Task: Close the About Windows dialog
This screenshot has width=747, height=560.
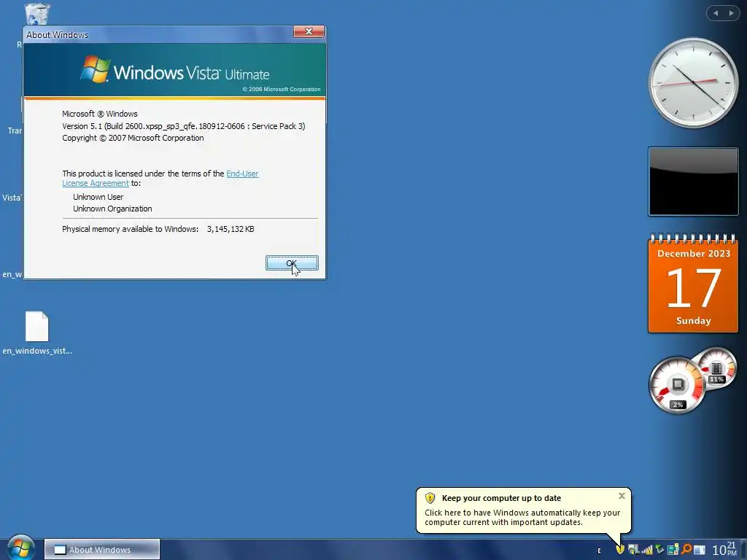Action: tap(309, 31)
